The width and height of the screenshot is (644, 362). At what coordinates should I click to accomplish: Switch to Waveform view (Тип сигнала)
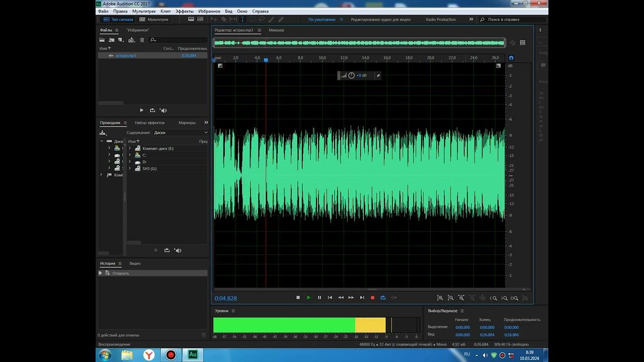pos(118,20)
